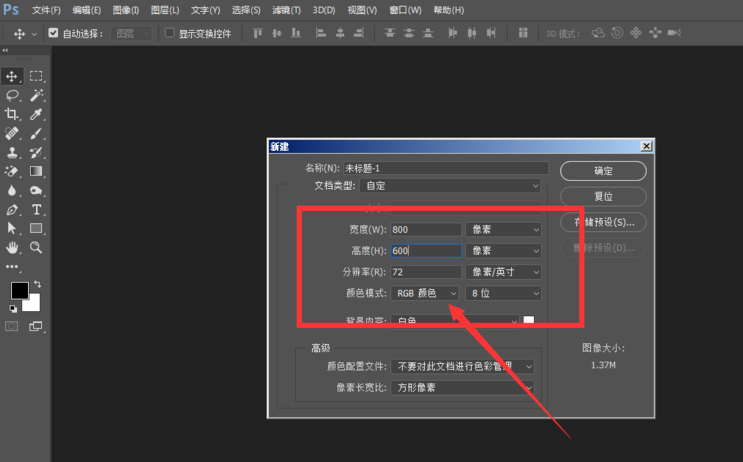Reset default foreground and background colors
The image size is (743, 462).
[x=13, y=309]
